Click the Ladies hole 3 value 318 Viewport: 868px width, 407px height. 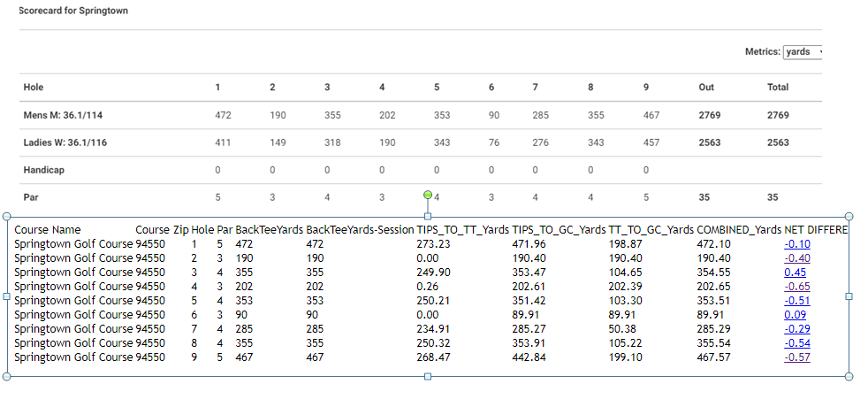click(x=332, y=142)
